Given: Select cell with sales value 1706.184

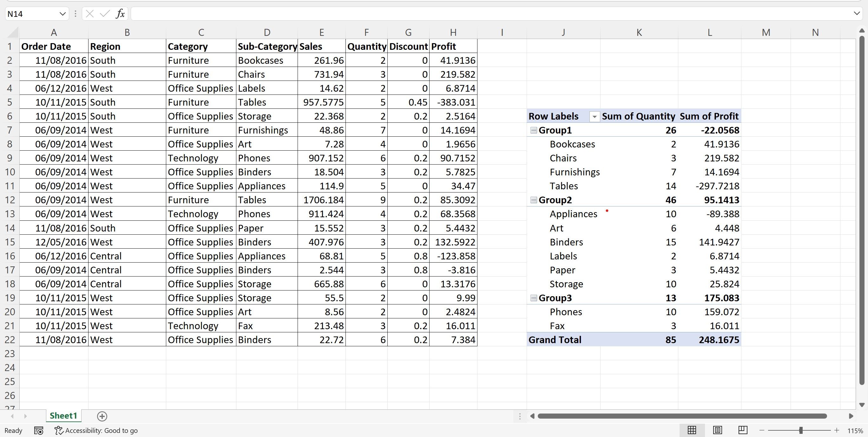Looking at the screenshot, I should click(322, 200).
